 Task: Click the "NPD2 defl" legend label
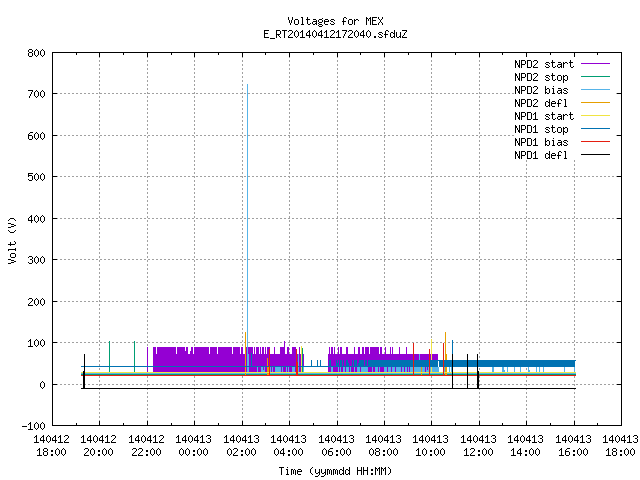point(541,103)
